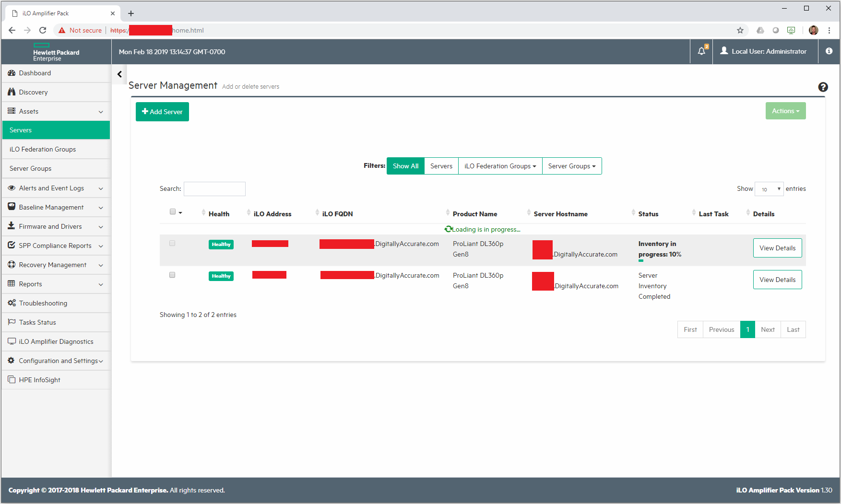The height and width of the screenshot is (504, 841).
Task: Collapse Assets menu chevron
Action: (x=101, y=112)
